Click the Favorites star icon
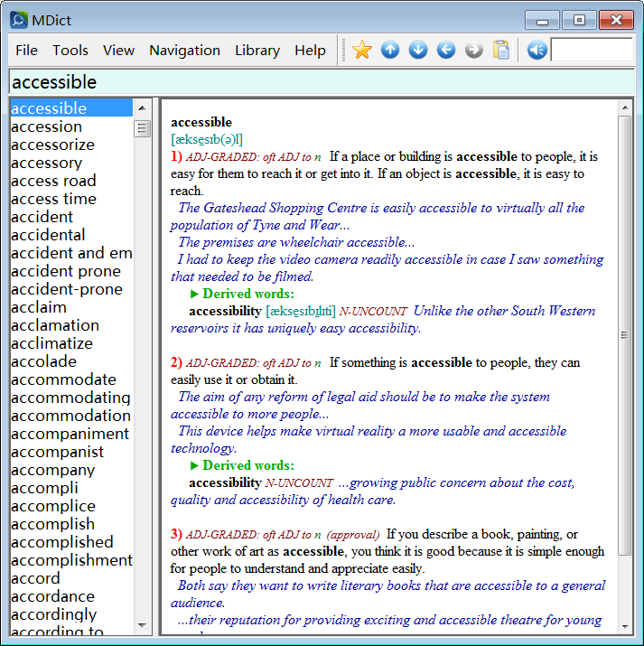Viewport: 644px width, 646px height. click(362, 50)
